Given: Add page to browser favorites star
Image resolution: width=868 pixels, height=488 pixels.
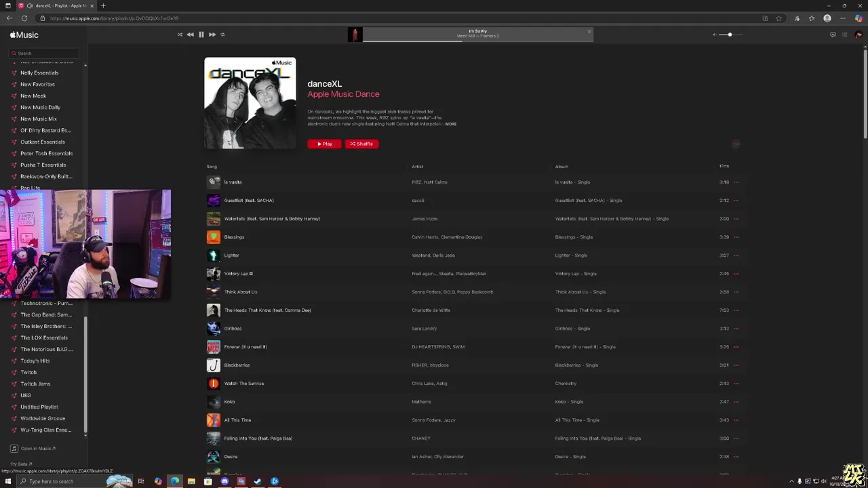Looking at the screenshot, I should point(779,18).
